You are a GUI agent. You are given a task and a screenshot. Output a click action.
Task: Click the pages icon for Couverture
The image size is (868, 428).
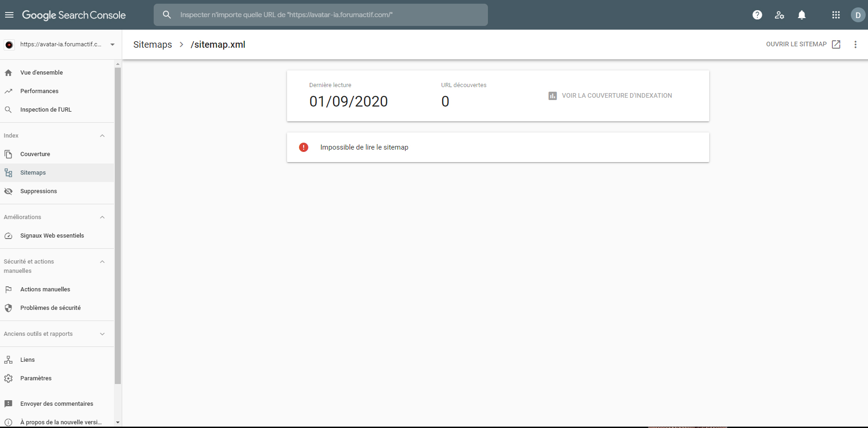8,154
